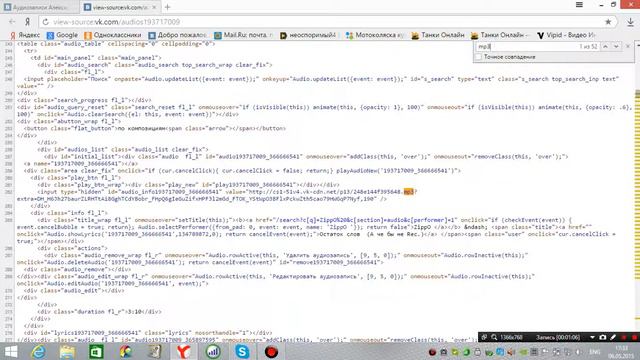The width and height of the screenshot is (640, 360).
Task: Click the ENG language indicator
Action: pos(595,352)
